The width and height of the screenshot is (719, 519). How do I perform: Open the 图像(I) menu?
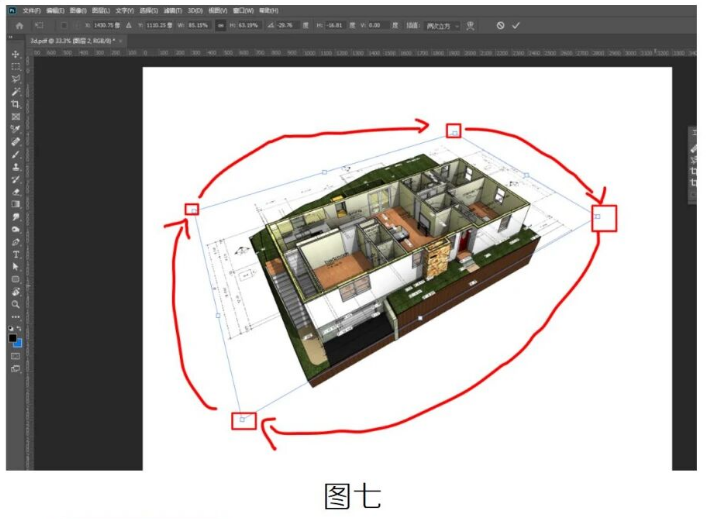point(78,11)
